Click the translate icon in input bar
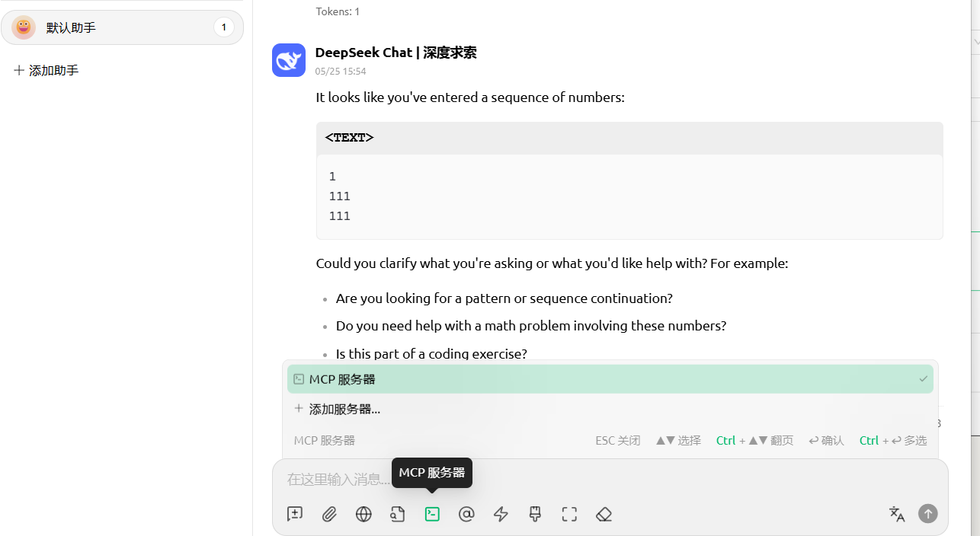980x536 pixels. click(897, 514)
